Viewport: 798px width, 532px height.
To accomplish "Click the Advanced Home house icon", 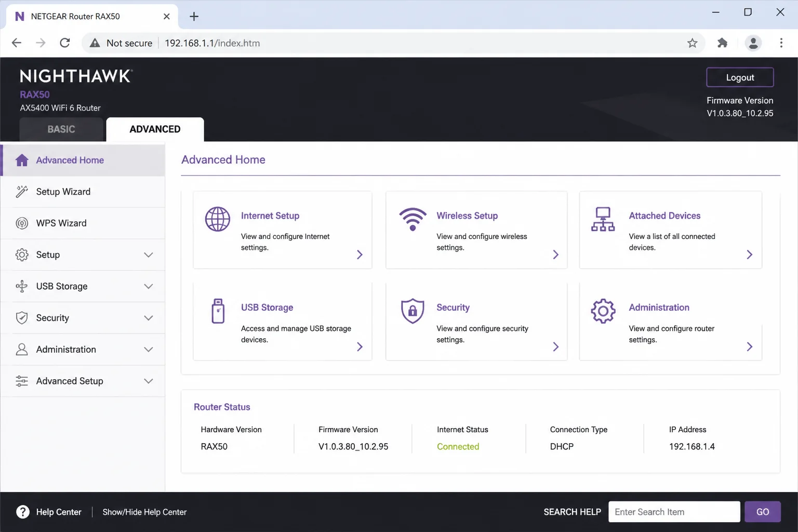I will (x=22, y=160).
